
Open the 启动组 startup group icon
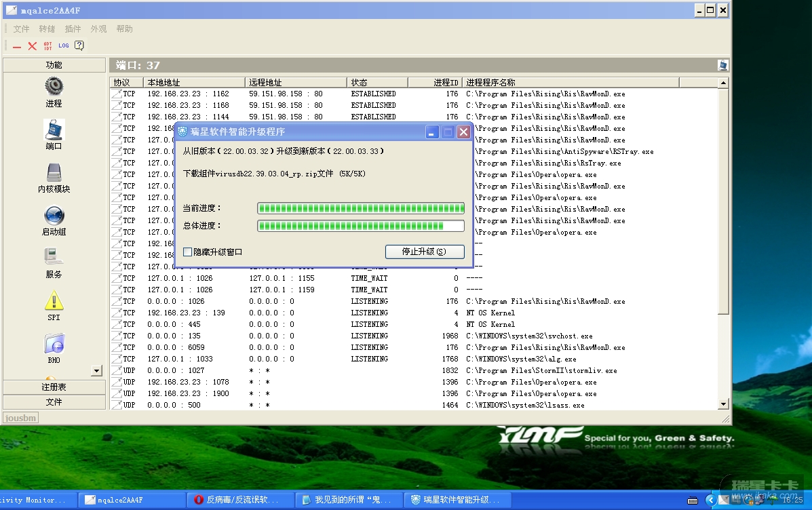54,216
